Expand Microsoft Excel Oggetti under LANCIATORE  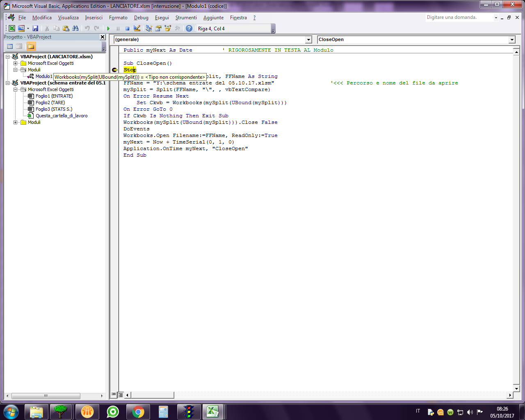[x=15, y=63]
